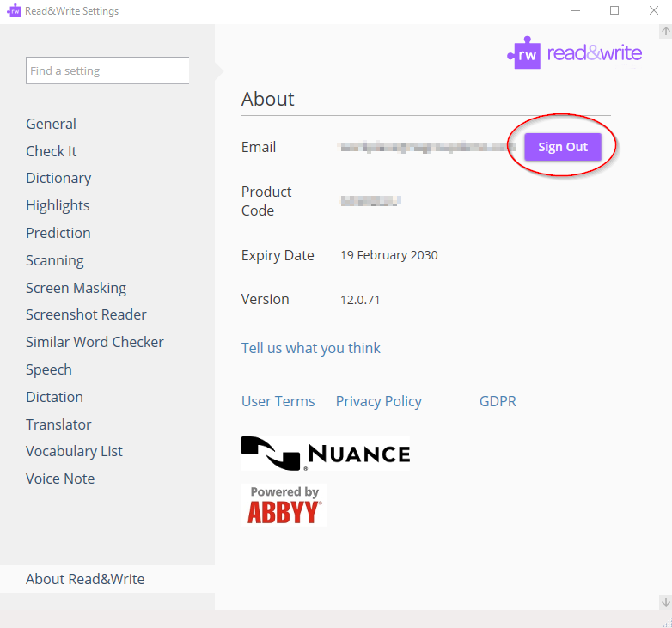Switch to the Scanning section

click(55, 260)
